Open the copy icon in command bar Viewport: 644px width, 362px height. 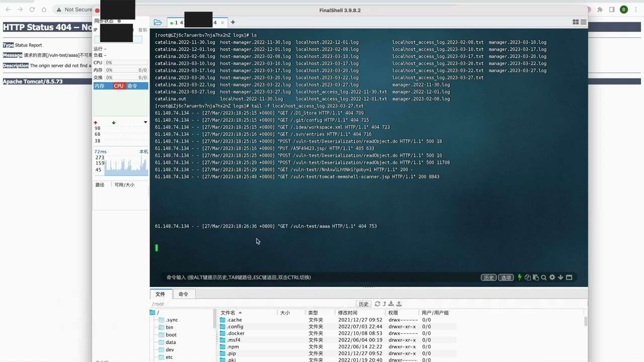point(528,277)
